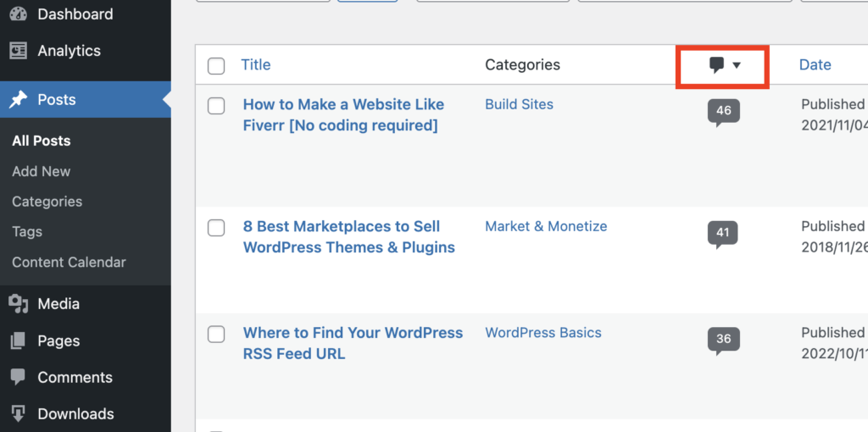Image resolution: width=868 pixels, height=432 pixels.
Task: Check the 8 Best Marketplaces post checkbox
Action: click(216, 227)
